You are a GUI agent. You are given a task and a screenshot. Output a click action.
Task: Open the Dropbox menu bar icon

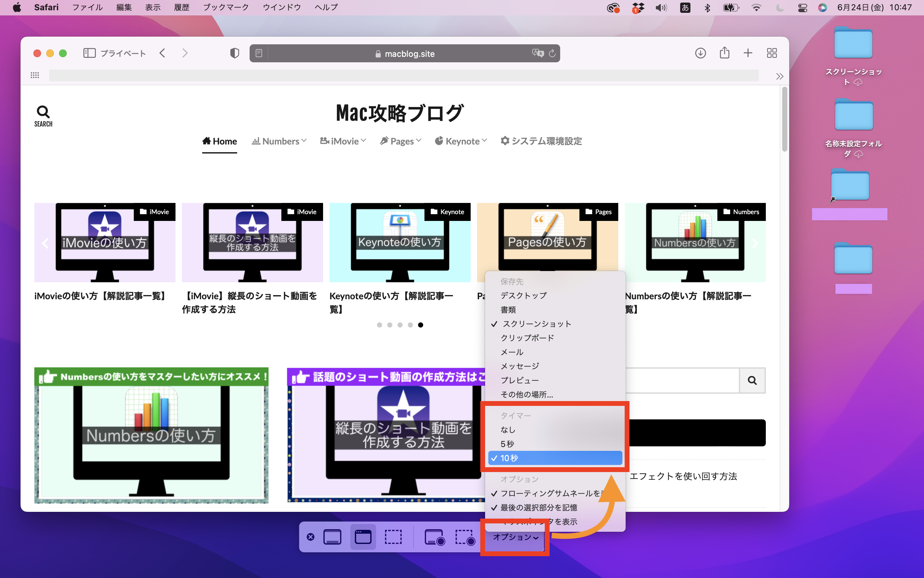637,8
